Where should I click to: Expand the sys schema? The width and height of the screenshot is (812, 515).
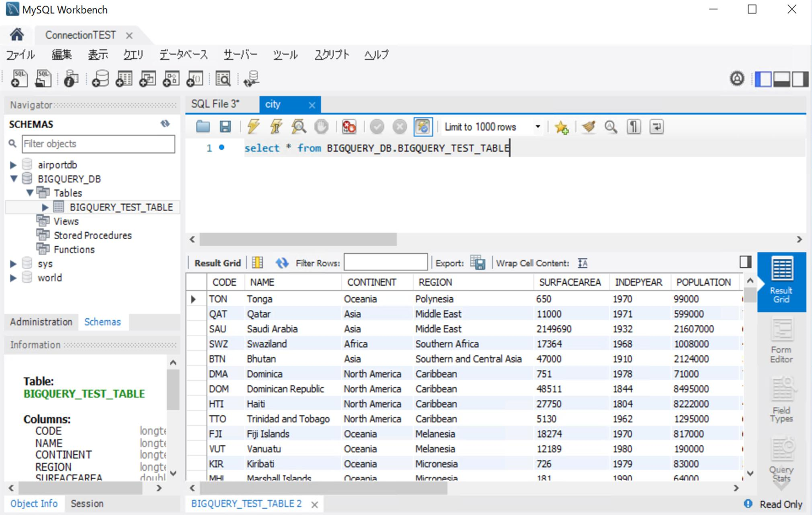point(13,263)
